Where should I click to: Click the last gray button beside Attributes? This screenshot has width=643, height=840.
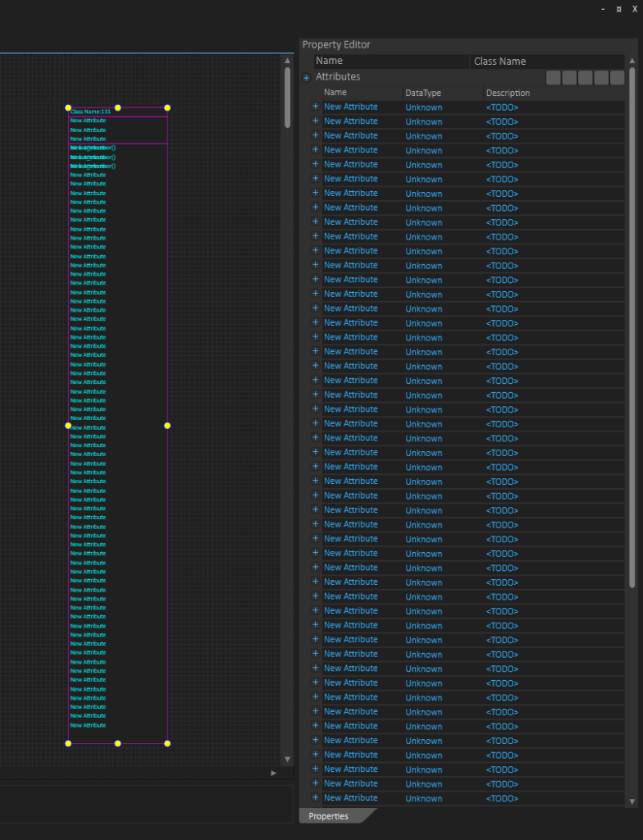pyautogui.click(x=618, y=78)
